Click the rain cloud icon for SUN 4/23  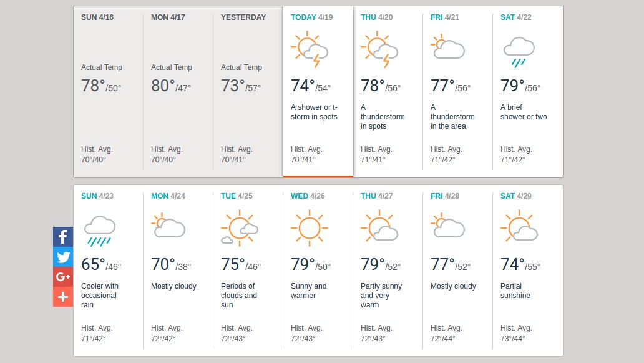pos(99,230)
